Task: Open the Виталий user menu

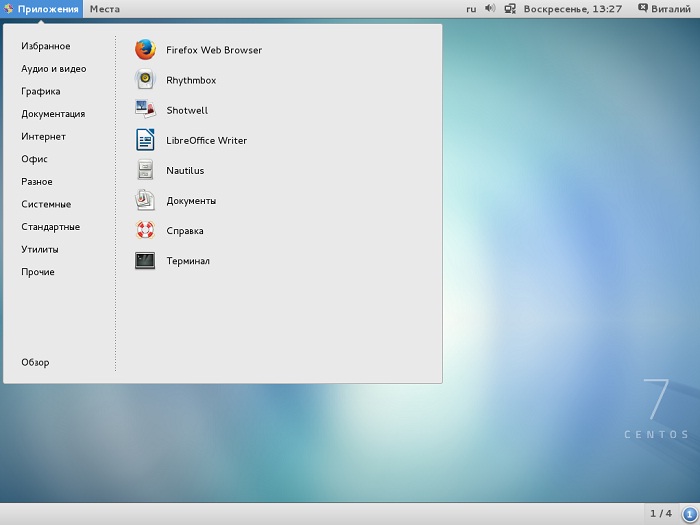Action: click(671, 9)
